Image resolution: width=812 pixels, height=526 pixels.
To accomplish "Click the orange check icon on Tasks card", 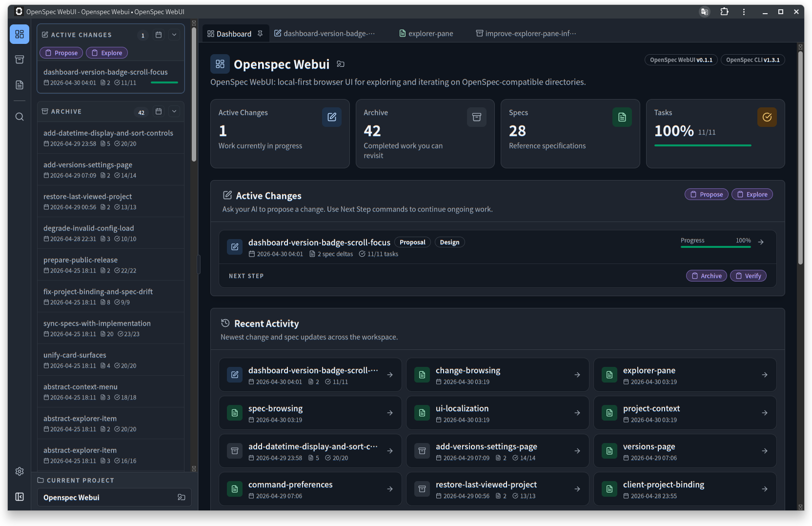I will (x=767, y=117).
